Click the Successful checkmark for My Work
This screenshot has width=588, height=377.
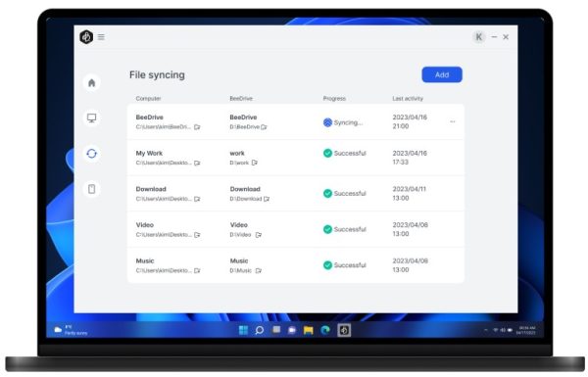[327, 153]
